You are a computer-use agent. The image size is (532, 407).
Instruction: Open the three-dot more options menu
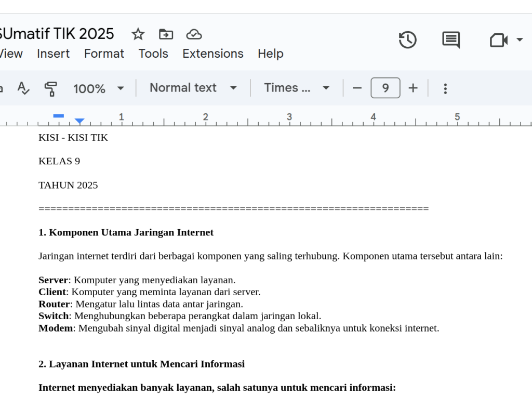pos(445,88)
